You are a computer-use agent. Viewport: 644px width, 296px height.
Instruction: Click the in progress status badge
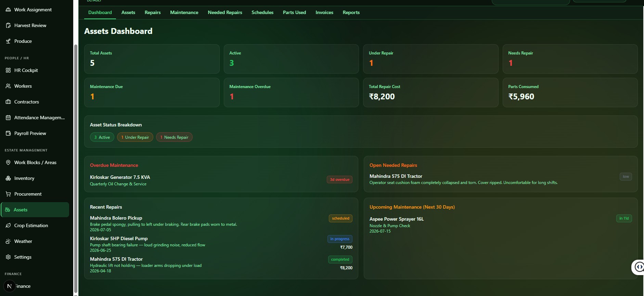[340, 239]
